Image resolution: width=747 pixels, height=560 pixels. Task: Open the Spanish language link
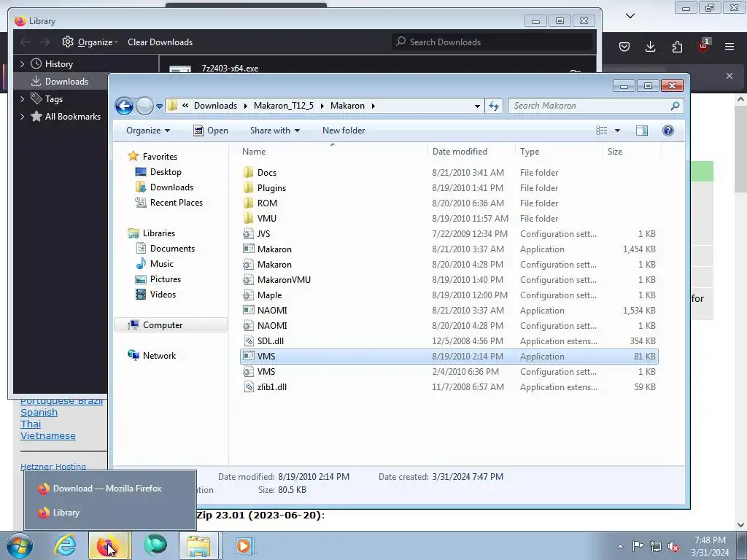(39, 413)
